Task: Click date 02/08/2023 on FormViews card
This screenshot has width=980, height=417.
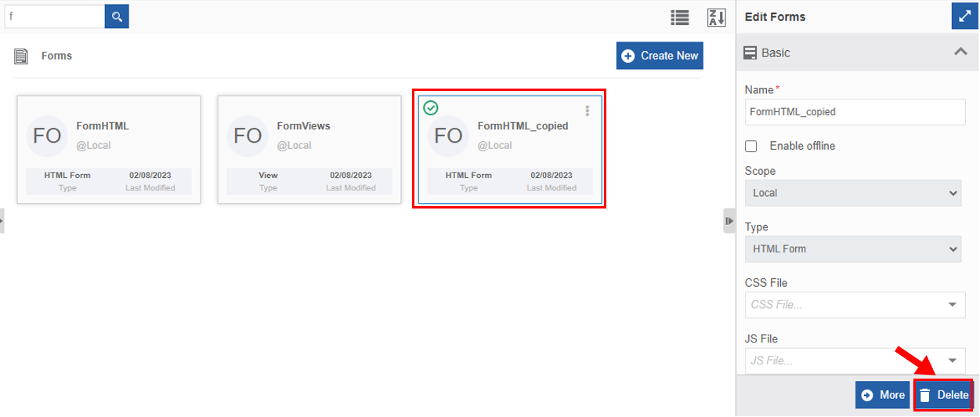Action: [x=351, y=176]
